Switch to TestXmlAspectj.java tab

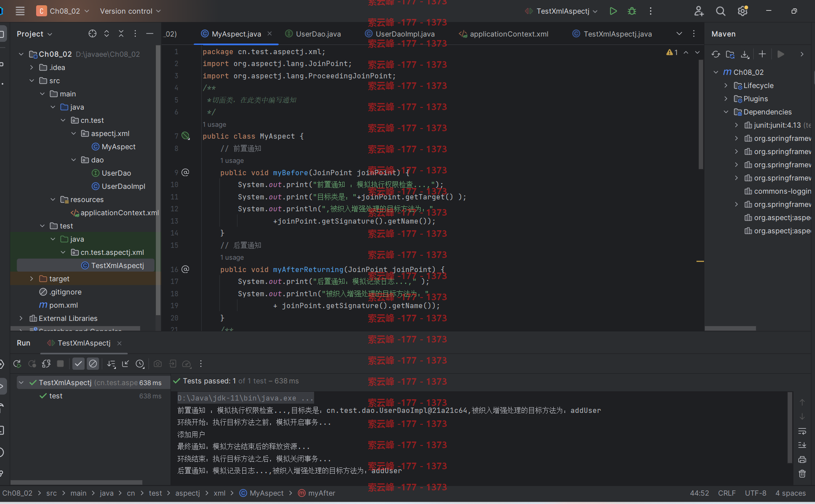click(612, 34)
